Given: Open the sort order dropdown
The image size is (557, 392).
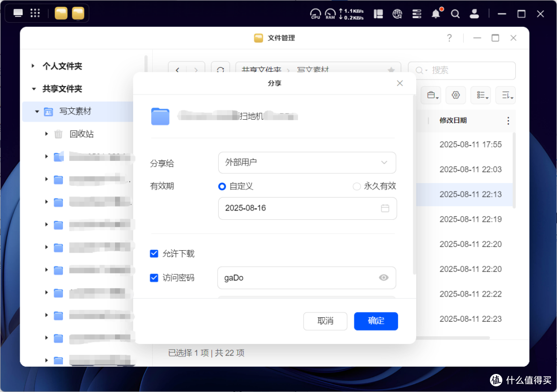Looking at the screenshot, I should [x=505, y=95].
